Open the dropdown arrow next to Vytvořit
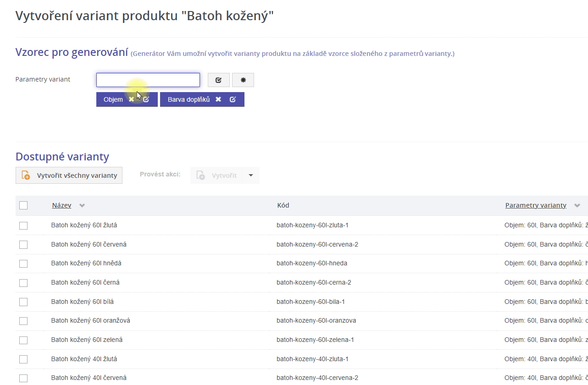Screen dimensions: 588x385 pyautogui.click(x=250, y=176)
